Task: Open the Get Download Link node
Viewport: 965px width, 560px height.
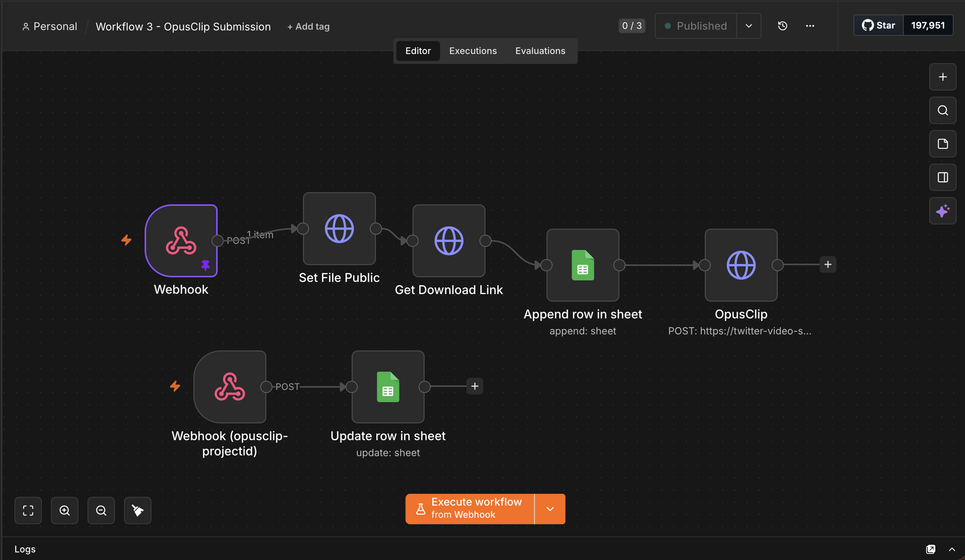Action: pyautogui.click(x=449, y=241)
